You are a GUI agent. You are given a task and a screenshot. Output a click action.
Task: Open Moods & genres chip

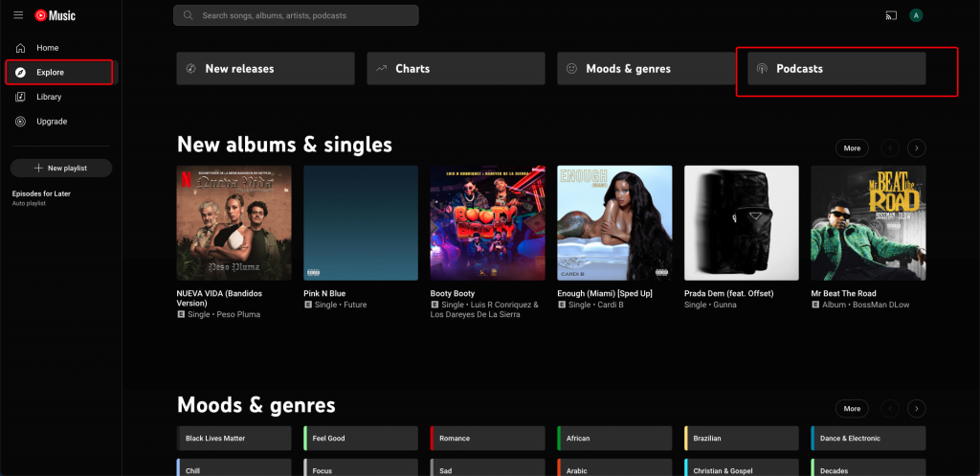click(x=646, y=69)
